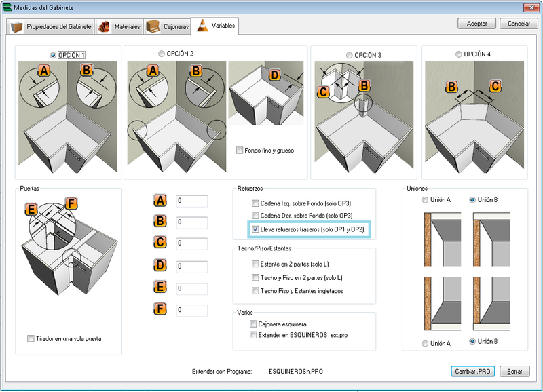Click the green app icon in title bar

point(7,7)
